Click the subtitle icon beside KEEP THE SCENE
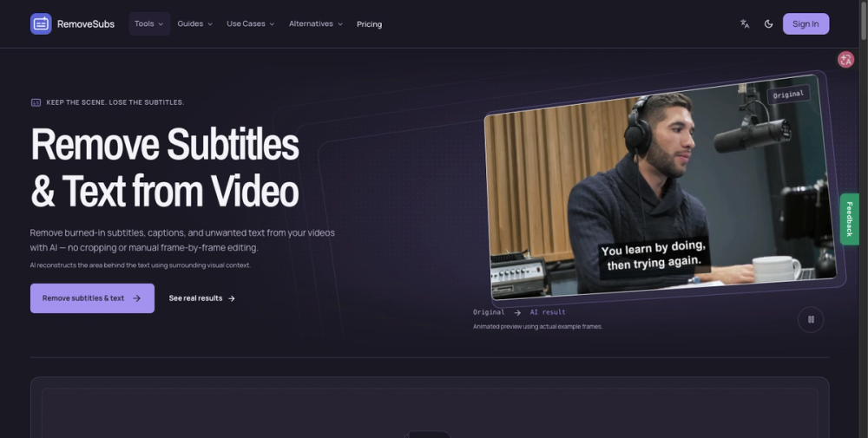 coord(36,102)
